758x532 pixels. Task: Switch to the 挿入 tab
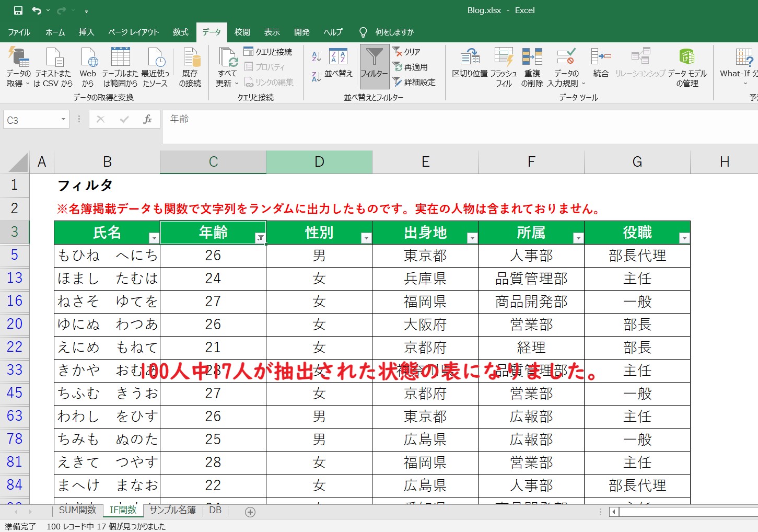click(87, 32)
